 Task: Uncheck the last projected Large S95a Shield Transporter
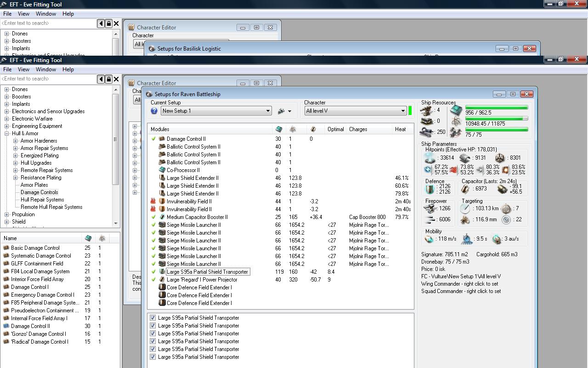click(153, 357)
